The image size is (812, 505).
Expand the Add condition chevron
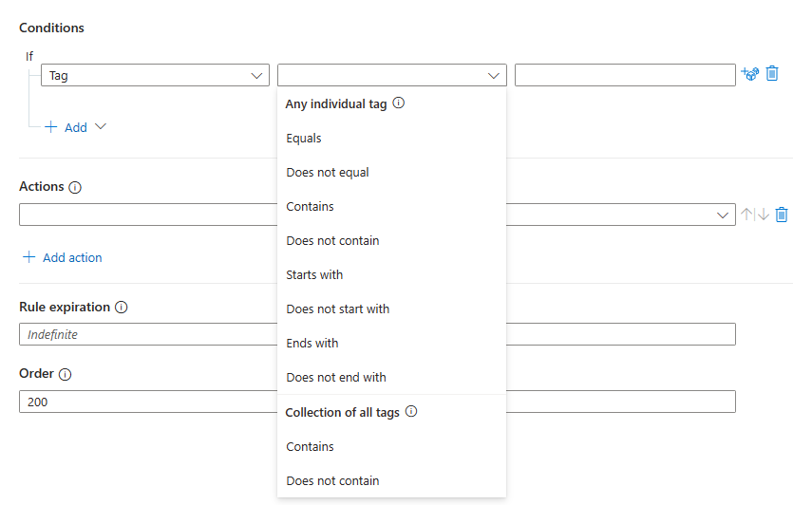[101, 127]
